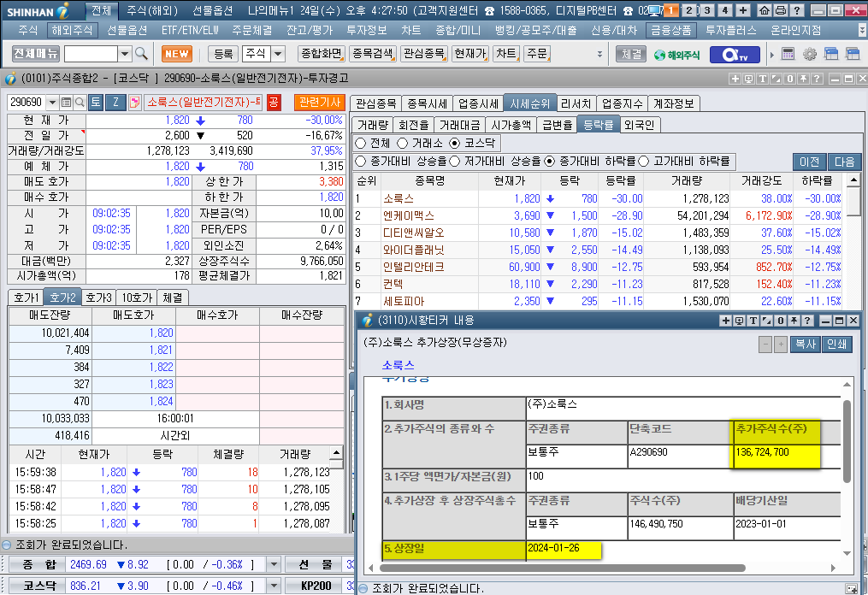
Task: Open stock code 290690 dropdown arrow
Action: coord(52,103)
